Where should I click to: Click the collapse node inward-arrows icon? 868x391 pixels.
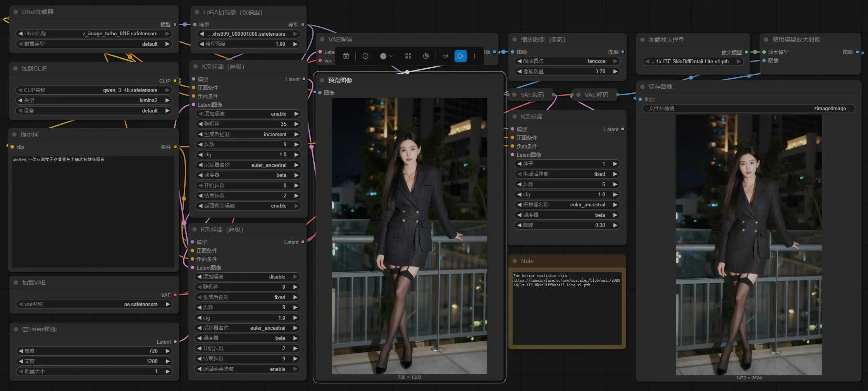coord(408,56)
